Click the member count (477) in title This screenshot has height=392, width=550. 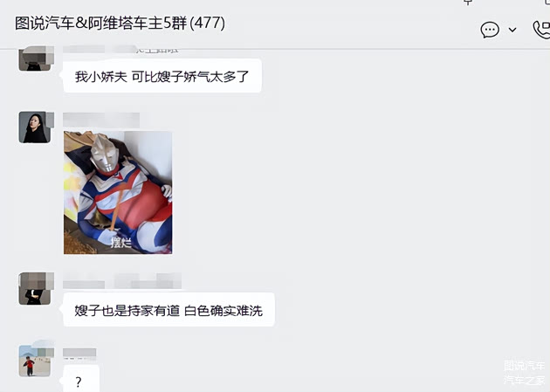(x=207, y=24)
